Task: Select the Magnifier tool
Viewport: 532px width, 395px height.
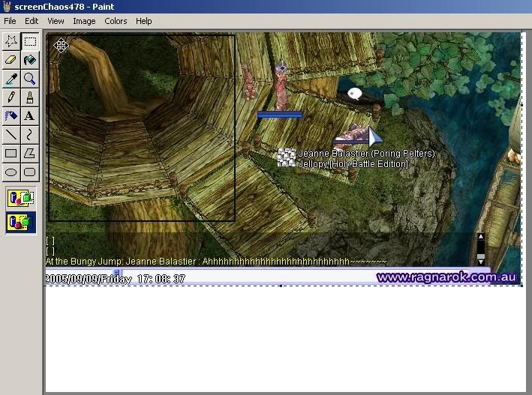Action: 30,79
